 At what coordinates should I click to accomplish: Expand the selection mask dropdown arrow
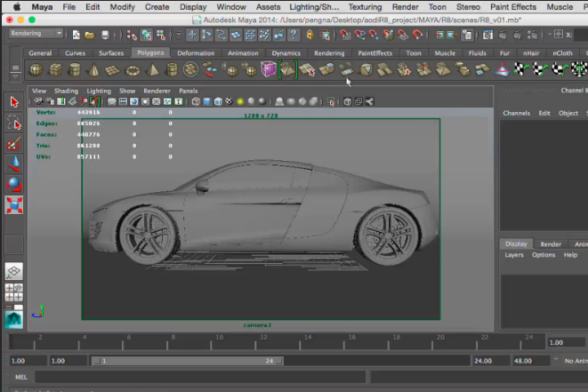179,36
